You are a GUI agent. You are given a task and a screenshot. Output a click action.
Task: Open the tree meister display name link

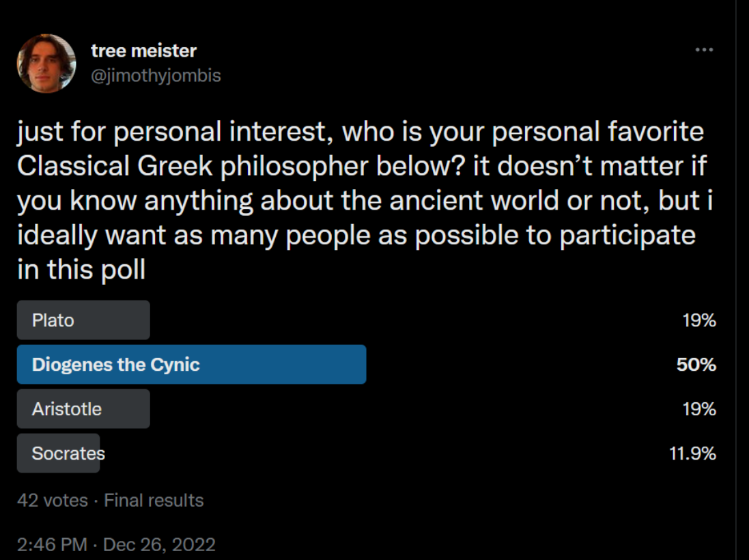[144, 51]
